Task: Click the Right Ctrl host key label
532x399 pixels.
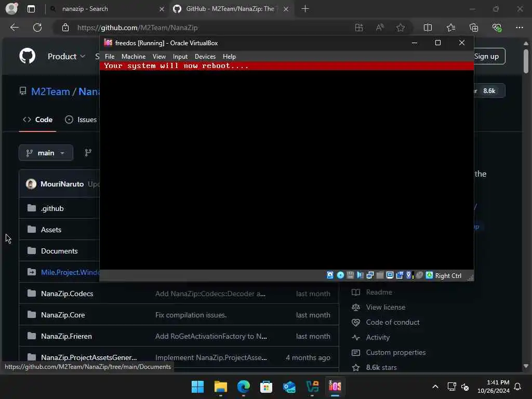Action: [448, 276]
